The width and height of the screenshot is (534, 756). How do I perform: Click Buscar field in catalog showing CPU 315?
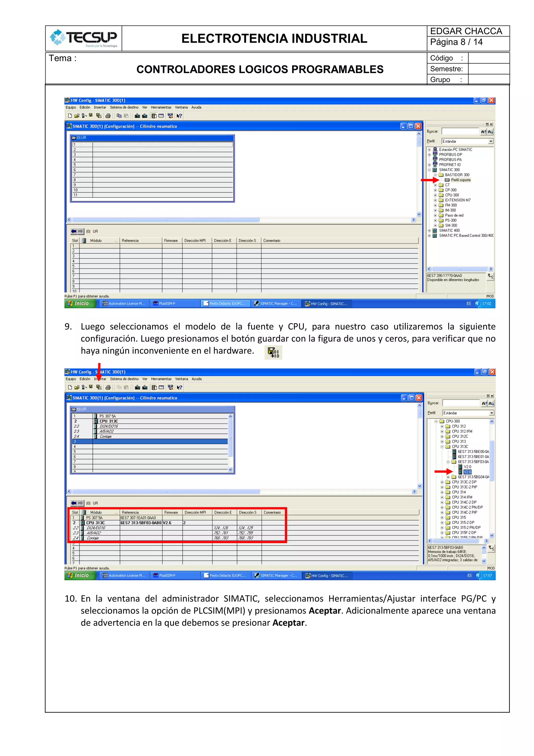(x=462, y=403)
